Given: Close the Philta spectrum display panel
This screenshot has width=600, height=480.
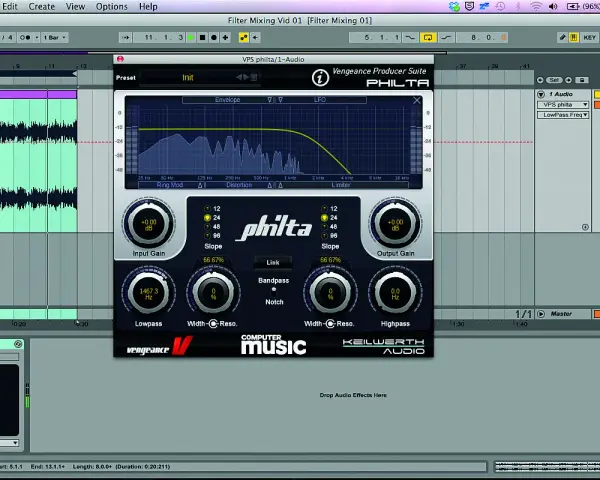Looking at the screenshot, I should tap(417, 100).
